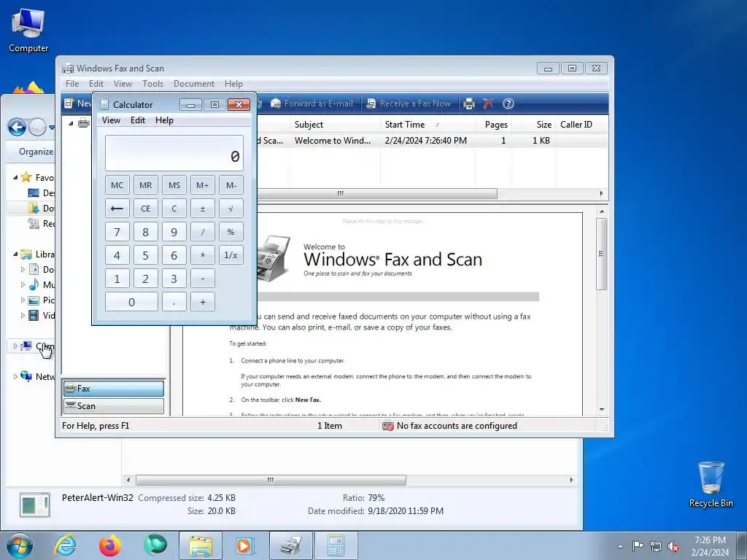Click the calculator 1/x reciprocal key
Image resolution: width=747 pixels, height=560 pixels.
(x=231, y=255)
